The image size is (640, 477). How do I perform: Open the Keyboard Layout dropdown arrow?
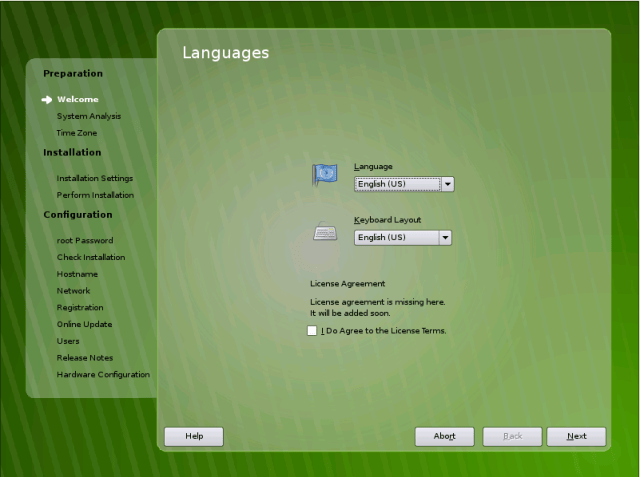[445, 237]
